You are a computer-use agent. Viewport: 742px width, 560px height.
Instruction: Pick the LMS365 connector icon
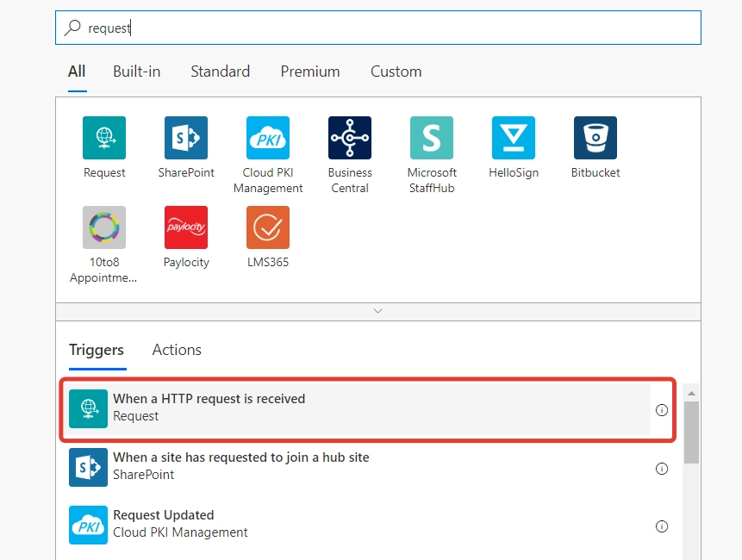[268, 227]
